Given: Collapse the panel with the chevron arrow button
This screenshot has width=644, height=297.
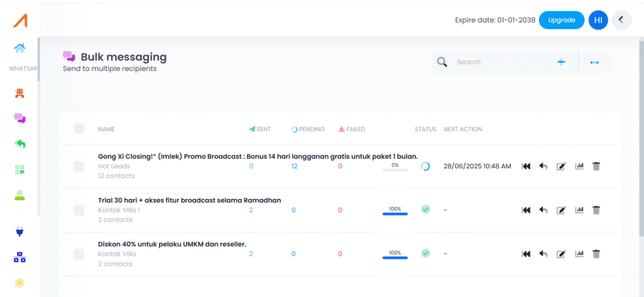Looking at the screenshot, I should pyautogui.click(x=621, y=19).
